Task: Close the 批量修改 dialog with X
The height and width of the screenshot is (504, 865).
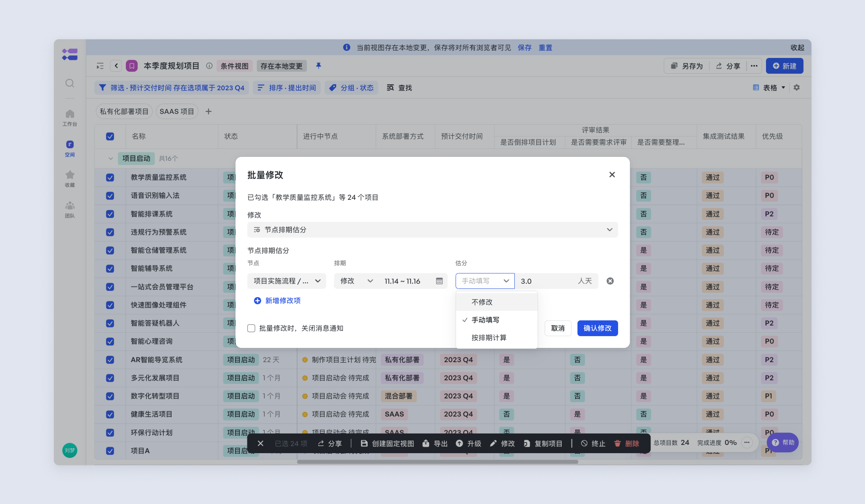Action: click(612, 175)
